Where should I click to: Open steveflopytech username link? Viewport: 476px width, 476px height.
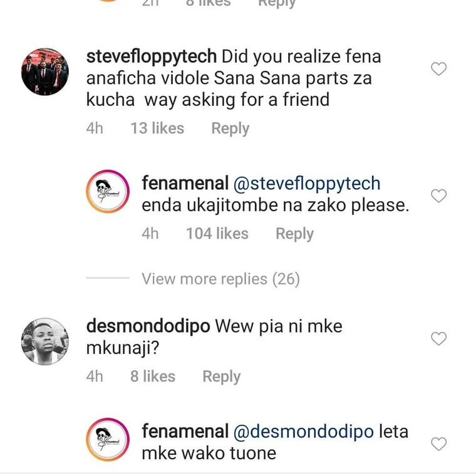click(152, 57)
